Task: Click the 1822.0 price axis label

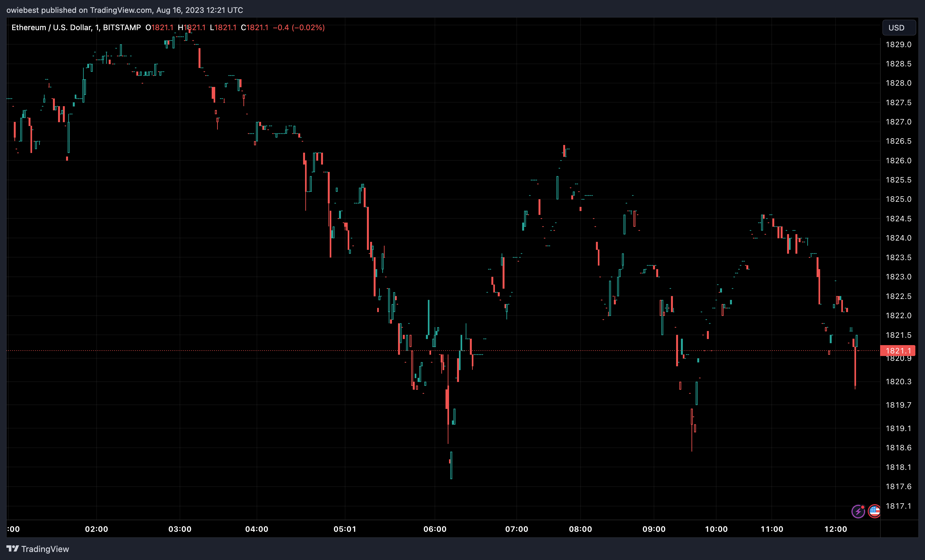Action: coord(898,315)
